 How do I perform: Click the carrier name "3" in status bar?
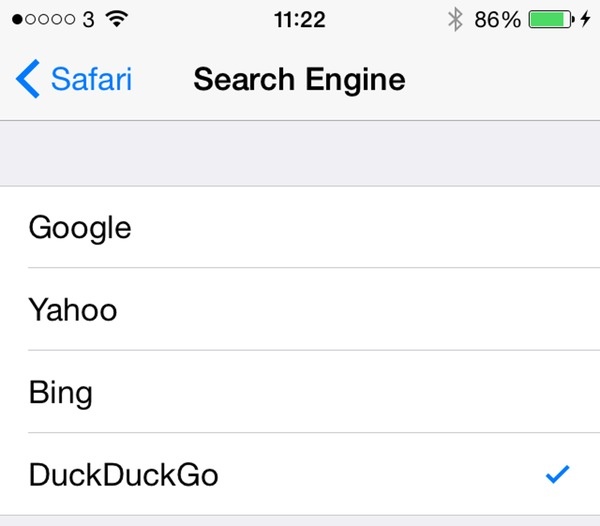[x=89, y=18]
